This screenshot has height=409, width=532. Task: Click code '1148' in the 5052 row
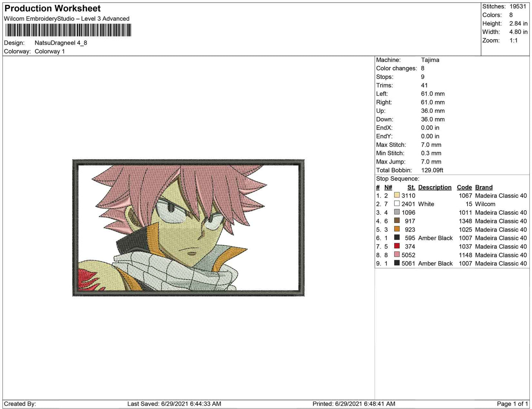(x=465, y=255)
